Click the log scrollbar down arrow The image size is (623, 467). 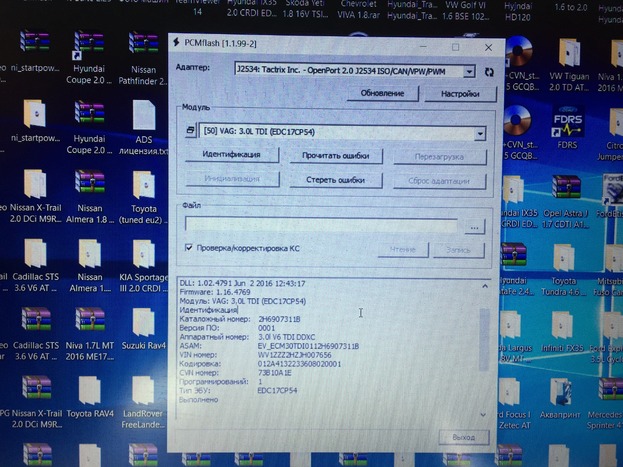point(485,414)
